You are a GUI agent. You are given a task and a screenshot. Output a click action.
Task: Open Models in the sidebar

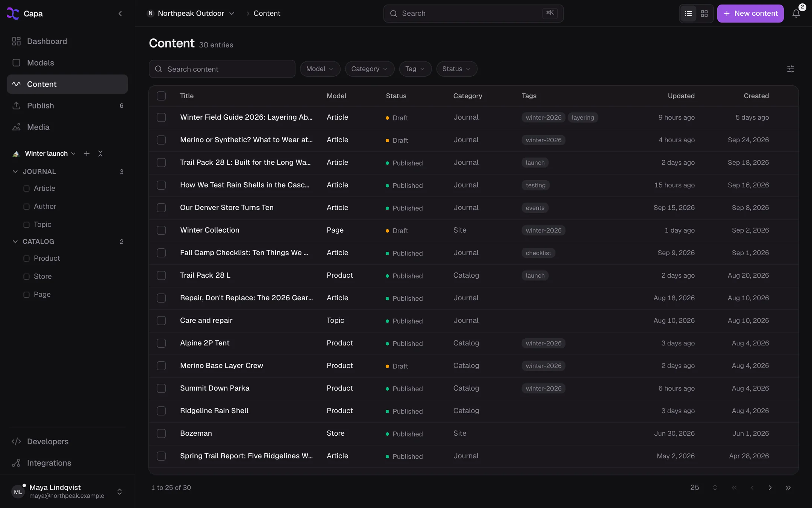pos(67,63)
